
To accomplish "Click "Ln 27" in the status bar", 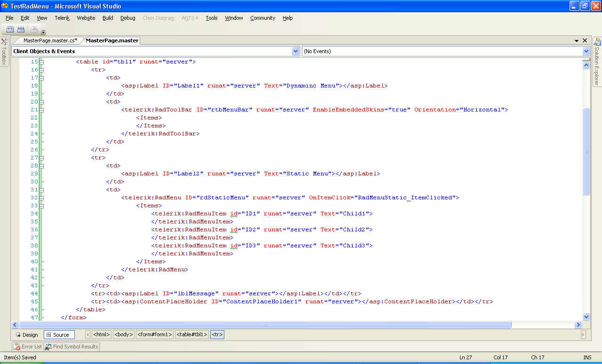I will click(466, 357).
